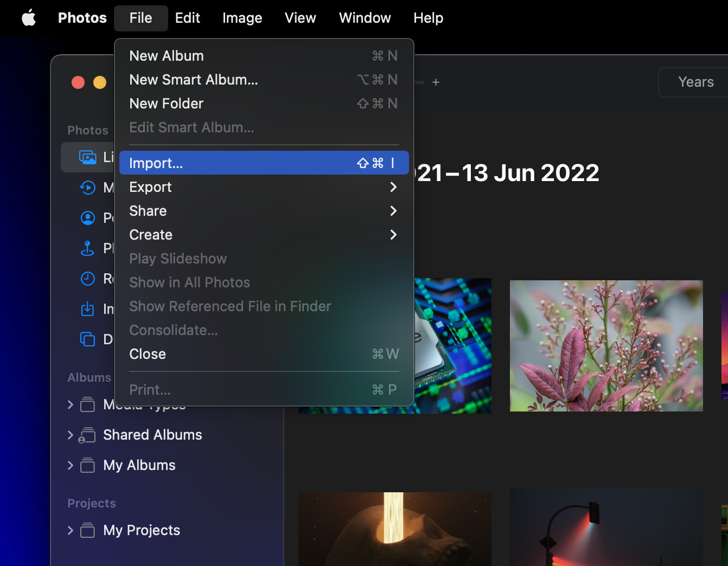Click the red close window button
728x566 pixels.
pos(78,82)
